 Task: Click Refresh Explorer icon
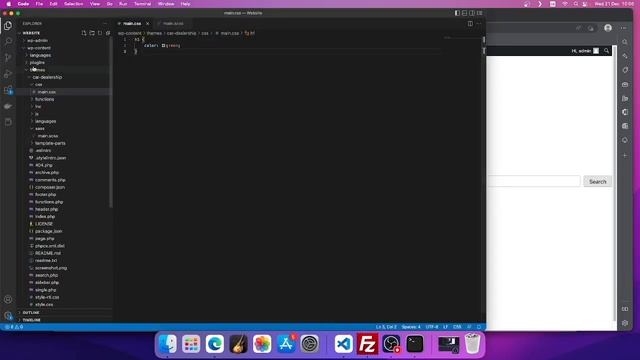coord(100,33)
